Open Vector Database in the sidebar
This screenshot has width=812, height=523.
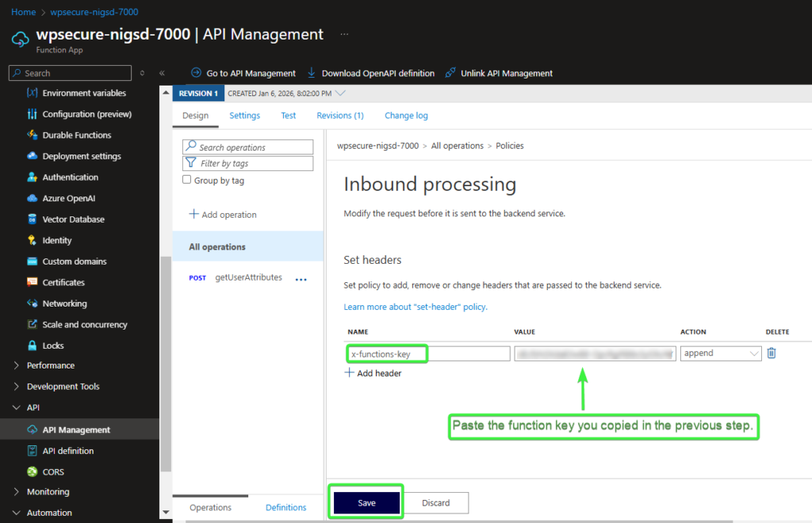point(73,220)
